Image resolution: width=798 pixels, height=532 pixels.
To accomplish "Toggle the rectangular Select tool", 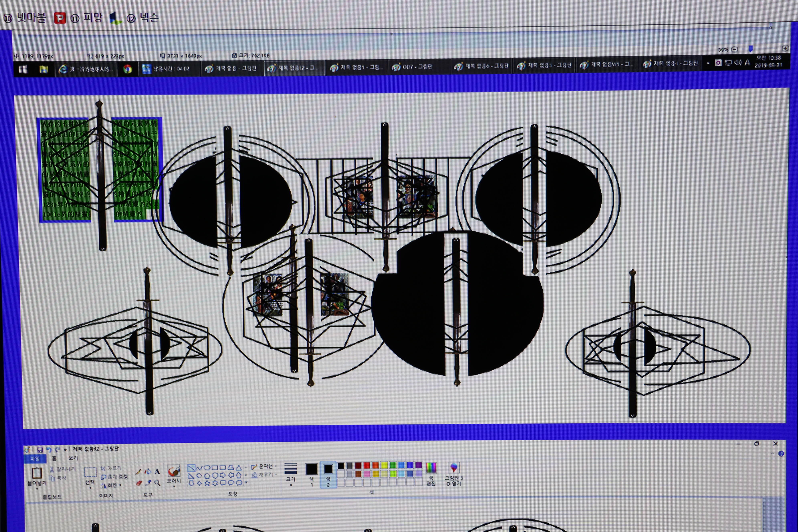I will pos(90,472).
